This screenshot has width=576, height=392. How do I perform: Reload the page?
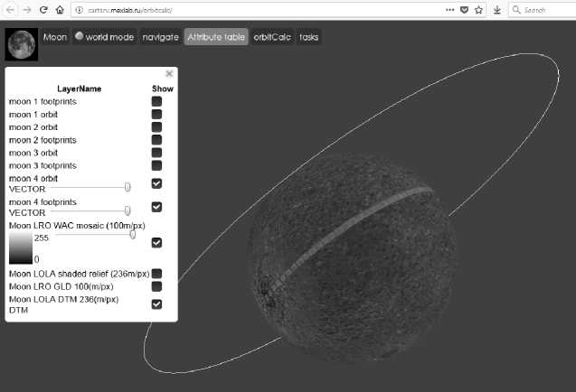pos(43,10)
